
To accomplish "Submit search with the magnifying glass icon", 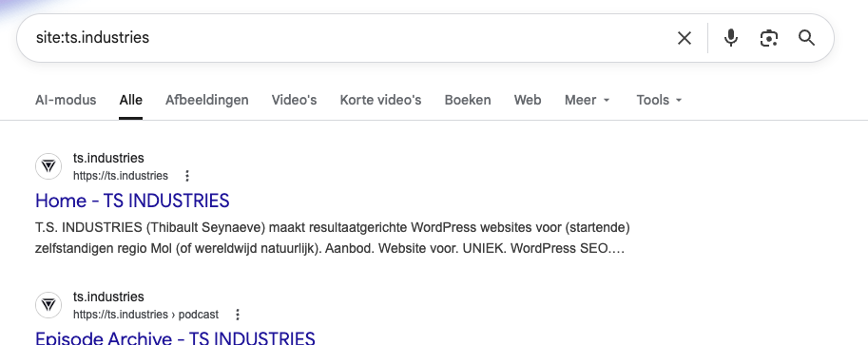I will (x=806, y=38).
